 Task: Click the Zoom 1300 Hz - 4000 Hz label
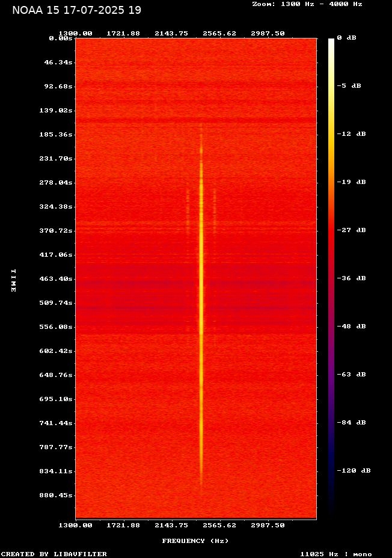307,4
